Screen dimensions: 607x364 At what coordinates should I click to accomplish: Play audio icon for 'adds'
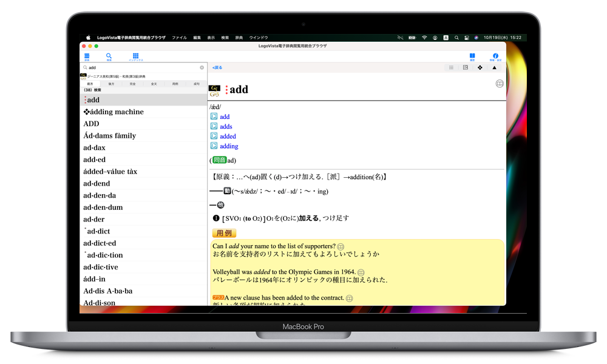(x=214, y=126)
